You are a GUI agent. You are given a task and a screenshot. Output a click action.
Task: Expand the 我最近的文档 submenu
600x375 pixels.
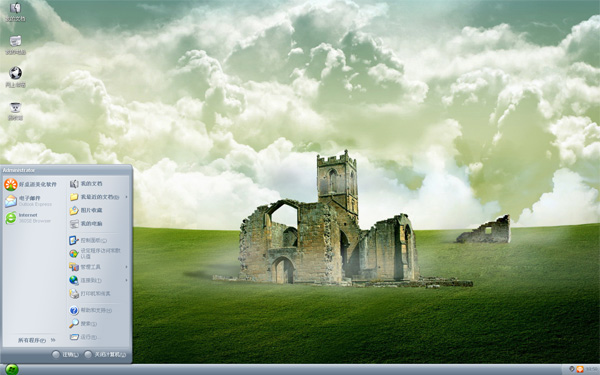pos(99,197)
